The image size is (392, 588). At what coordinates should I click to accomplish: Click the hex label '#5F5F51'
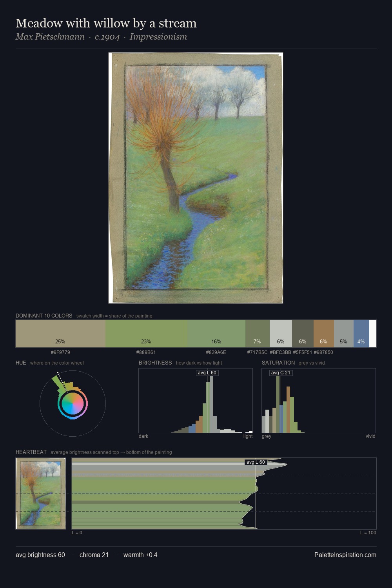[x=303, y=352]
